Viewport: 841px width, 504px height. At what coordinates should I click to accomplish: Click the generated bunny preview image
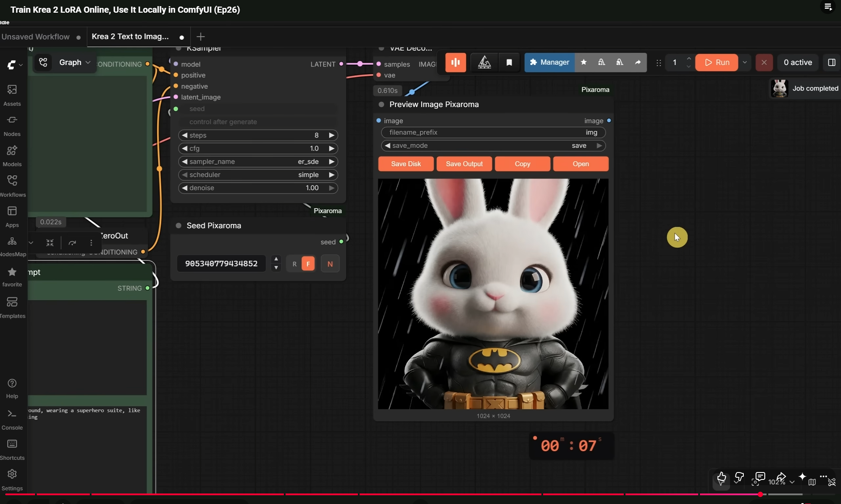pyautogui.click(x=493, y=294)
